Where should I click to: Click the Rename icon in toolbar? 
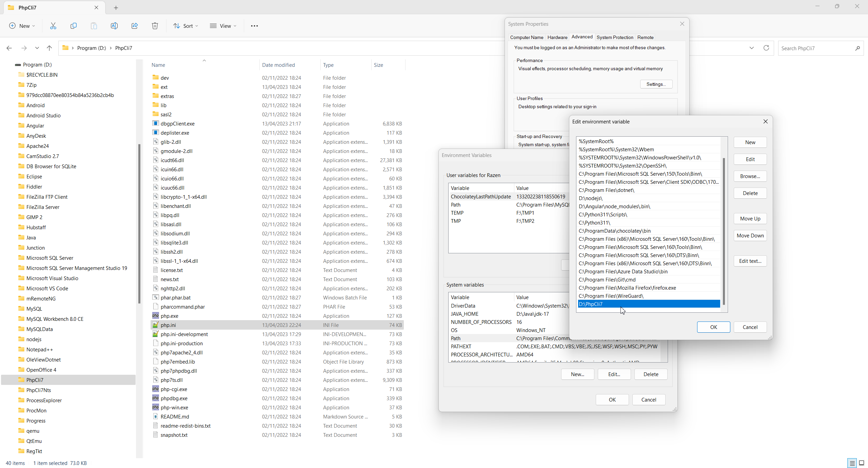pyautogui.click(x=114, y=26)
